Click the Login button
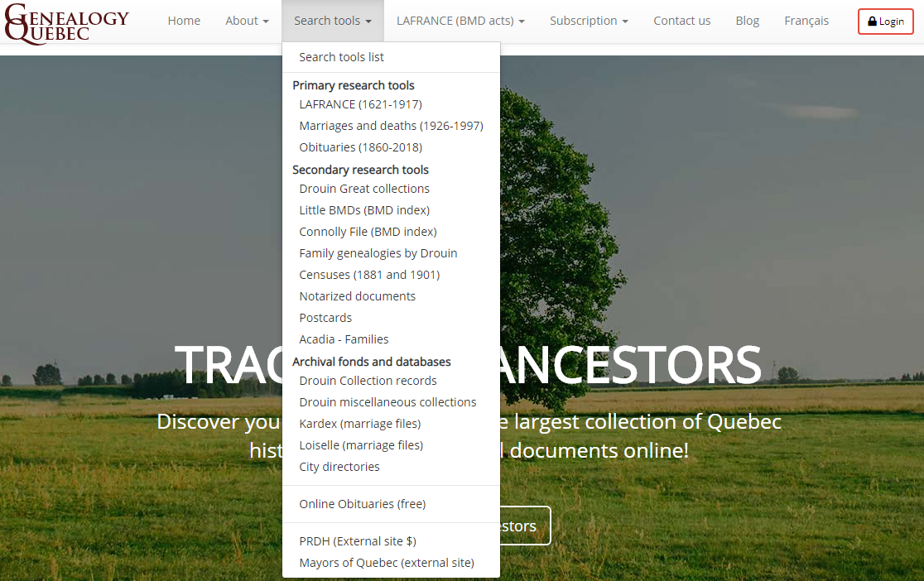Image resolution: width=924 pixels, height=581 pixels. coord(886,22)
